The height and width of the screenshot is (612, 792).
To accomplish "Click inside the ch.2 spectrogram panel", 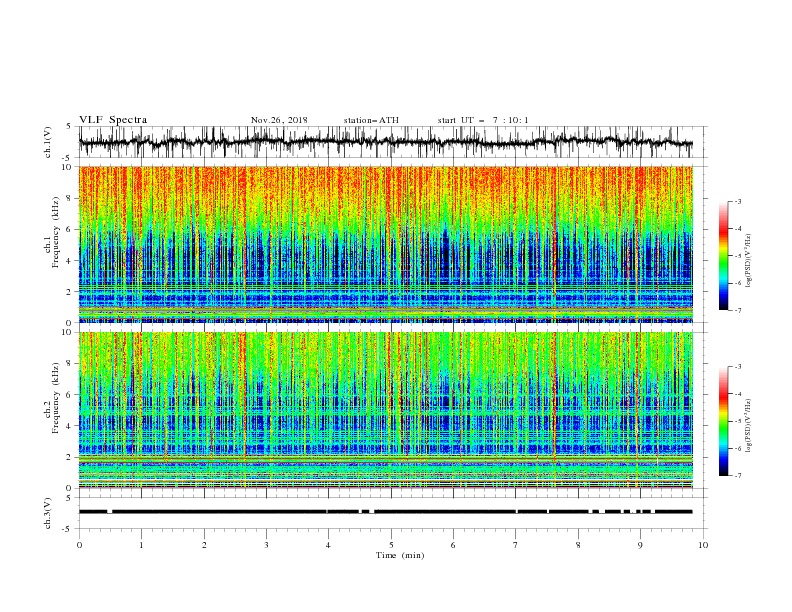I will pos(386,410).
